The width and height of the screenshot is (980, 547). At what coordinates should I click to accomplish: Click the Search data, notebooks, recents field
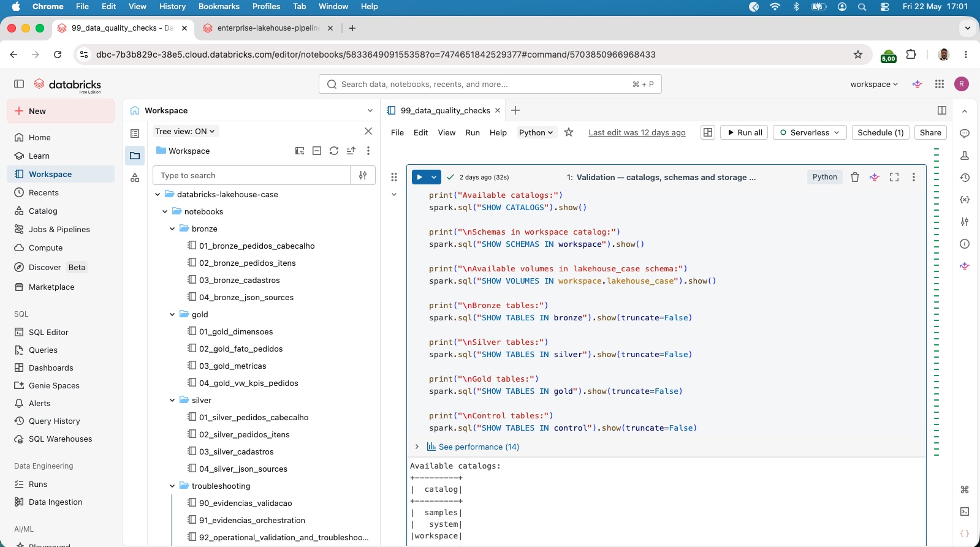[490, 84]
